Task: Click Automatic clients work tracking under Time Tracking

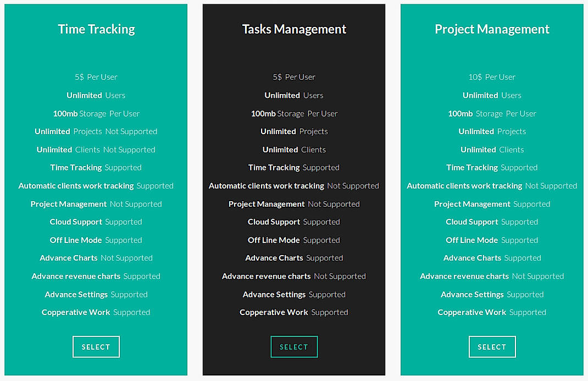Action: pos(96,186)
